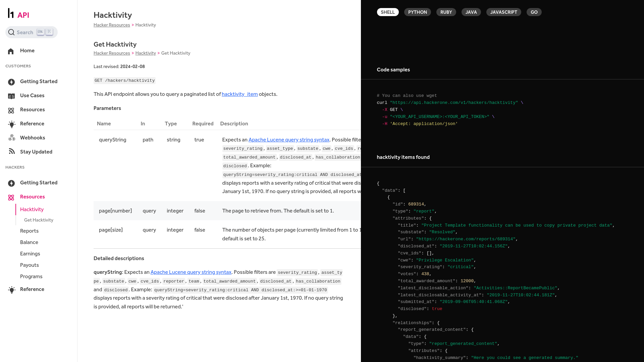
Task: Switch code sample to JAVA
Action: (471, 12)
